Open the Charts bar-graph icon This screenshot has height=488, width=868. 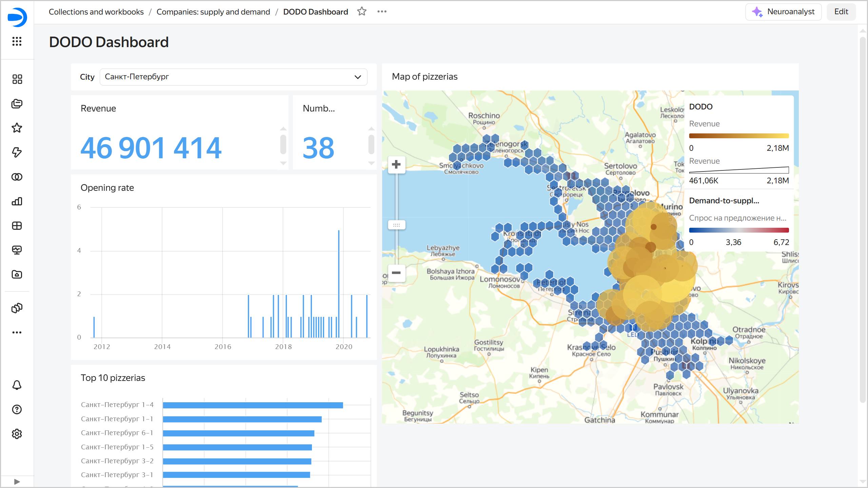(x=17, y=201)
